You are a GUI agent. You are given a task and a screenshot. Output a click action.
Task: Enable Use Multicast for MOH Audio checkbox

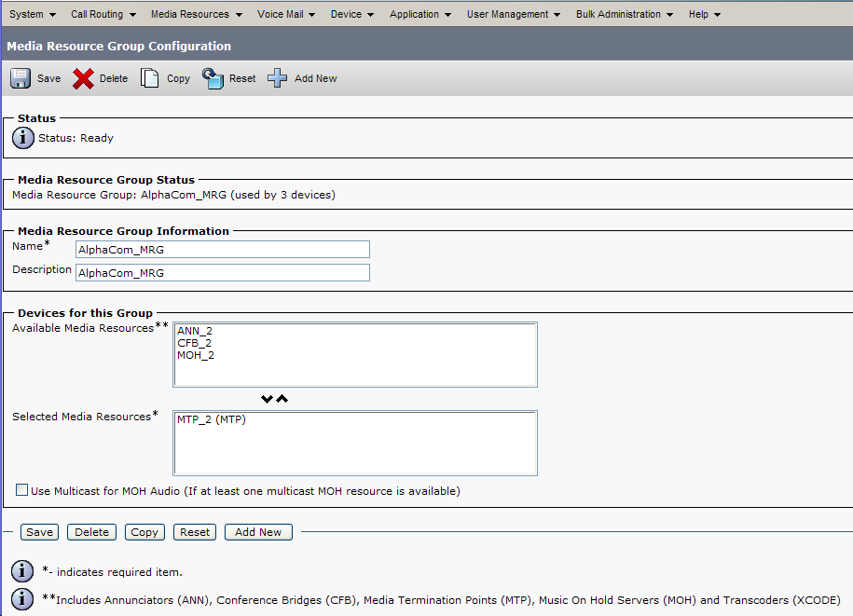(x=21, y=490)
